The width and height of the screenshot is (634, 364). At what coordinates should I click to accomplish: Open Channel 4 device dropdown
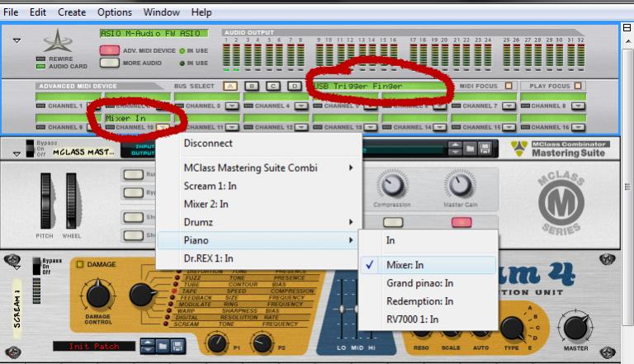click(300, 106)
